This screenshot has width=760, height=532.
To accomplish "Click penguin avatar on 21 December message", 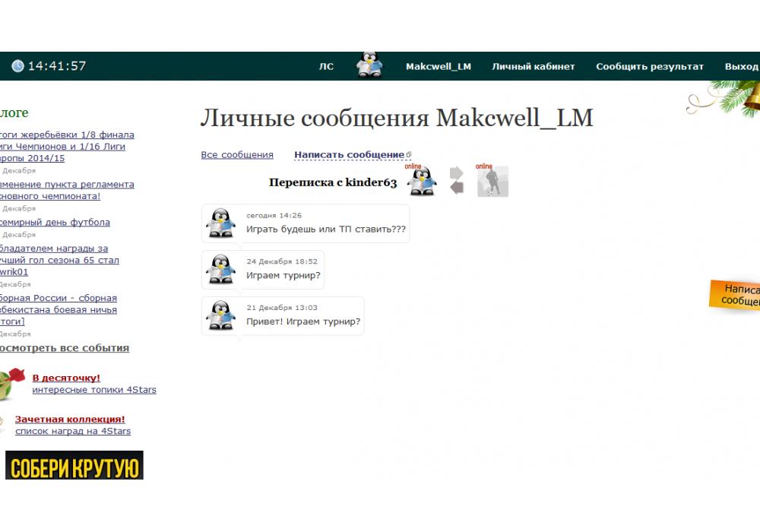I will pos(221,315).
